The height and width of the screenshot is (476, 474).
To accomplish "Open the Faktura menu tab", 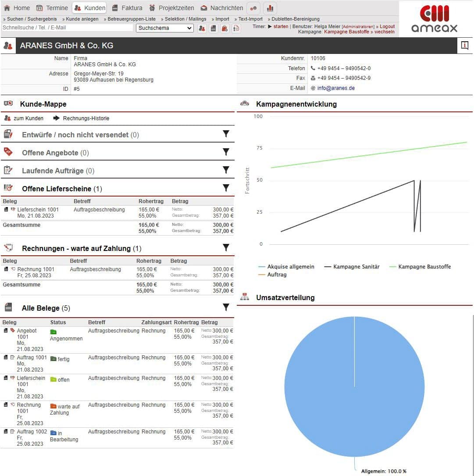I will 127,8.
